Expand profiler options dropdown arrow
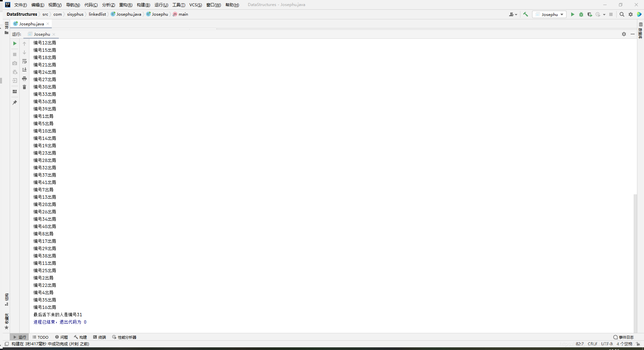 [604, 14]
